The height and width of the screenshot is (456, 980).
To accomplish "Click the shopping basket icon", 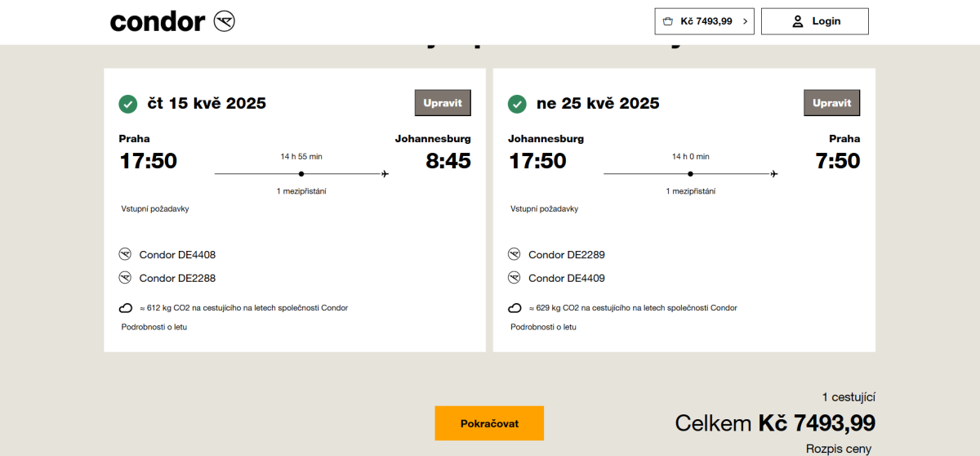I will coord(668,21).
